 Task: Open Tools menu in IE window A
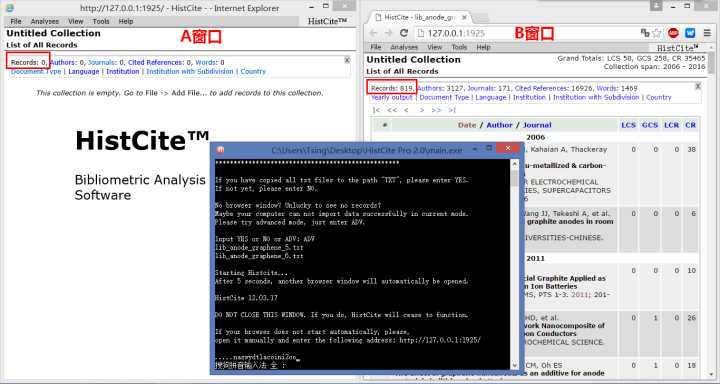coord(101,22)
